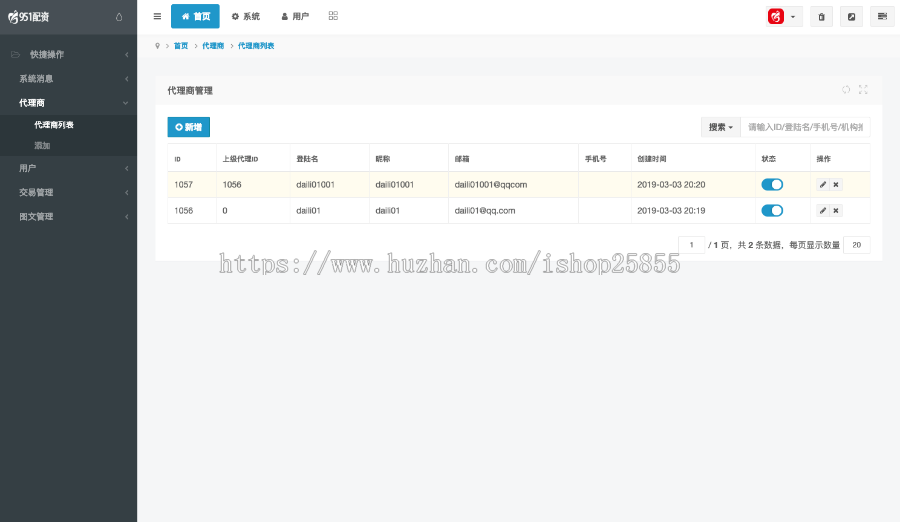Expand the 代理商管理 panel to fullscreen
The image size is (900, 522).
[863, 90]
